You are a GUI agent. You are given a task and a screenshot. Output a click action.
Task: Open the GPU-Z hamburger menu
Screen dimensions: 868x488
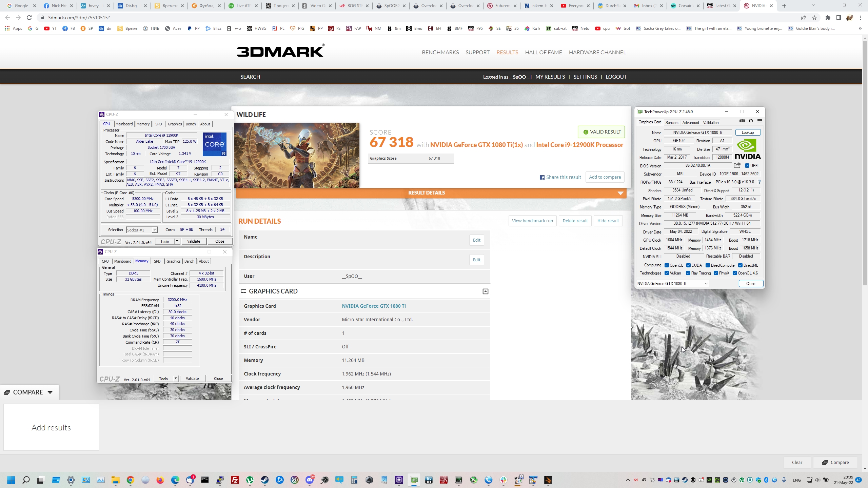tap(759, 121)
